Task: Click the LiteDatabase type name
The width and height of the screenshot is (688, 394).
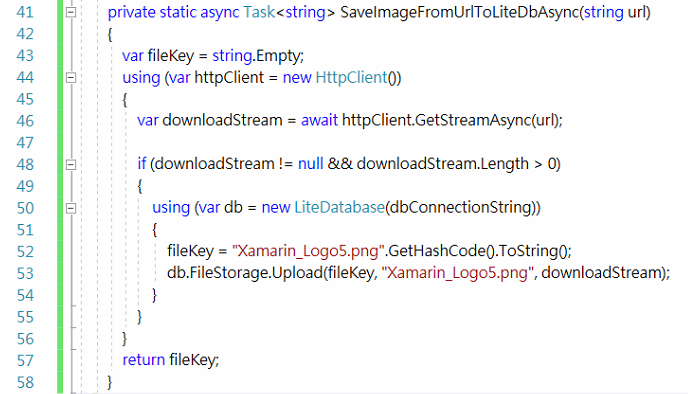Action: (339, 207)
